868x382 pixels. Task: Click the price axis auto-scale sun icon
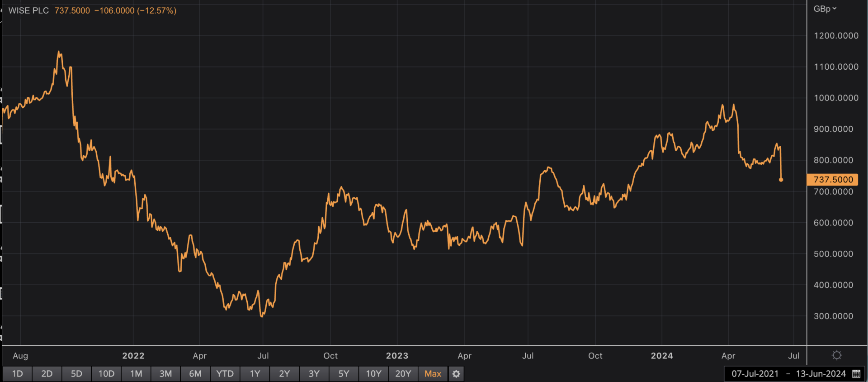837,355
